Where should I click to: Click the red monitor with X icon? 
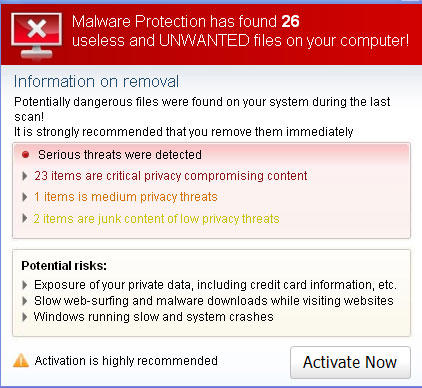[x=36, y=36]
